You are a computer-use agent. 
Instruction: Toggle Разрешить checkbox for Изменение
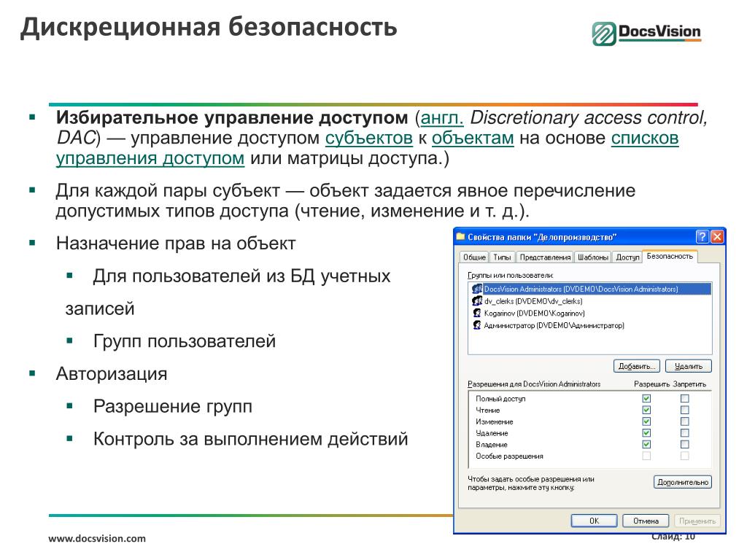[646, 421]
